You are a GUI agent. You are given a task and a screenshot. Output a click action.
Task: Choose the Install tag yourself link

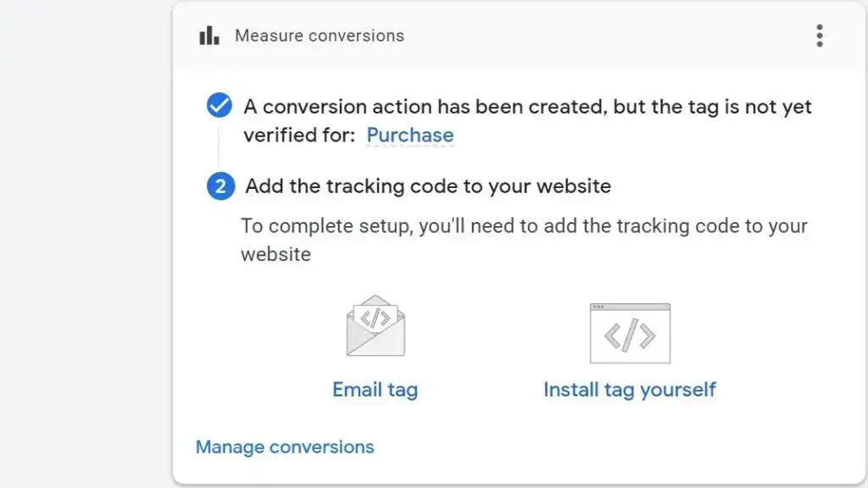(x=629, y=390)
